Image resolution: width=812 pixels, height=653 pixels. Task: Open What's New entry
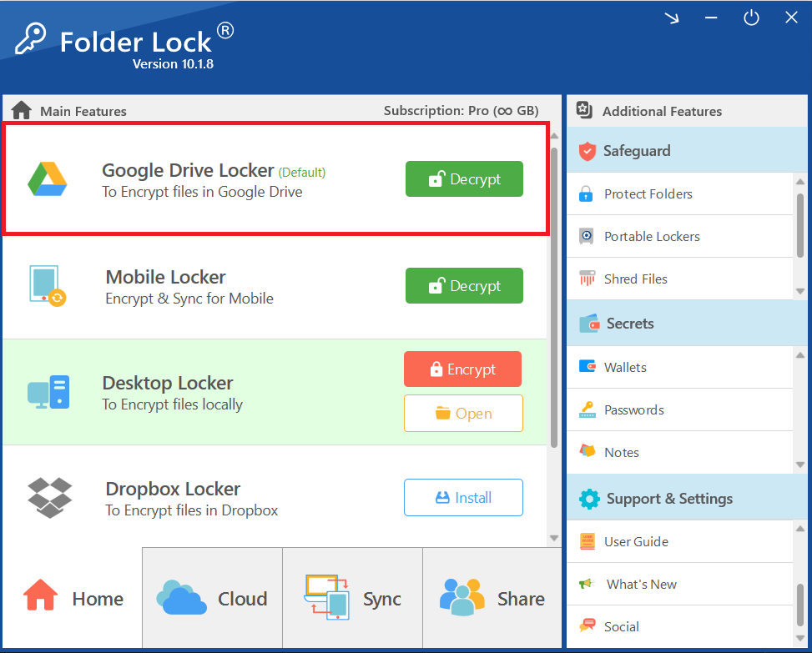pos(680,584)
